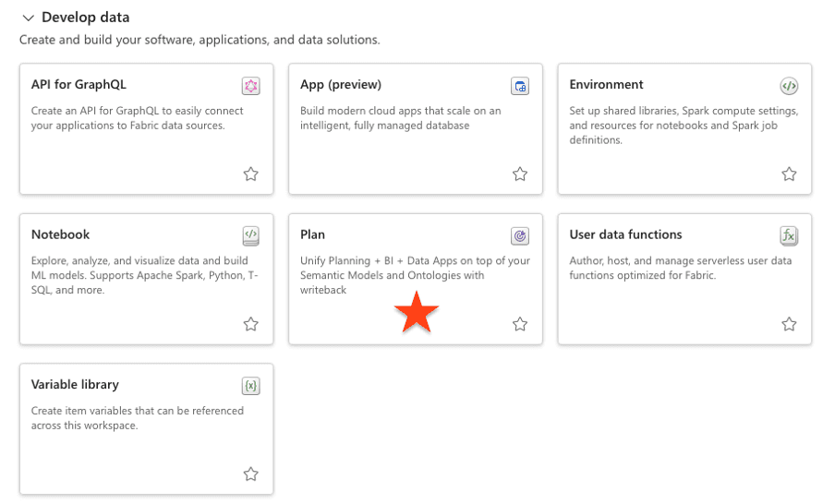Click the Notebook item icon
The width and height of the screenshot is (835, 504).
coord(251,235)
